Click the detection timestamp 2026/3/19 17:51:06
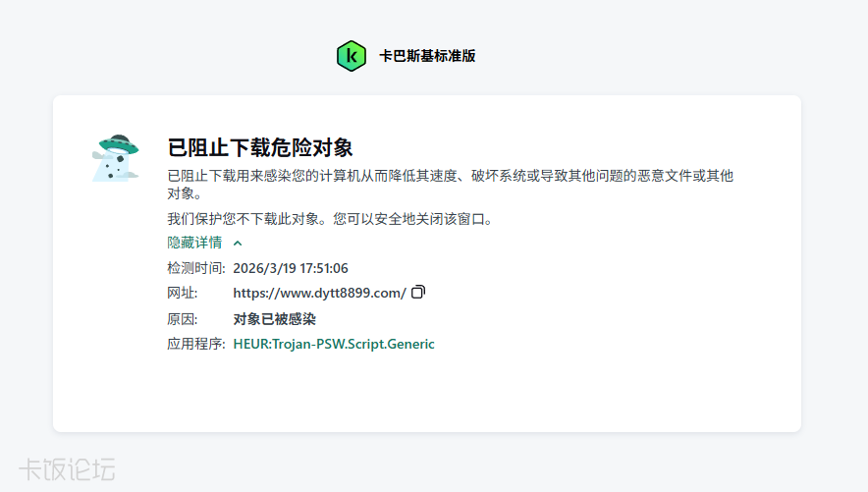Image resolution: width=868 pixels, height=492 pixels. (x=291, y=267)
